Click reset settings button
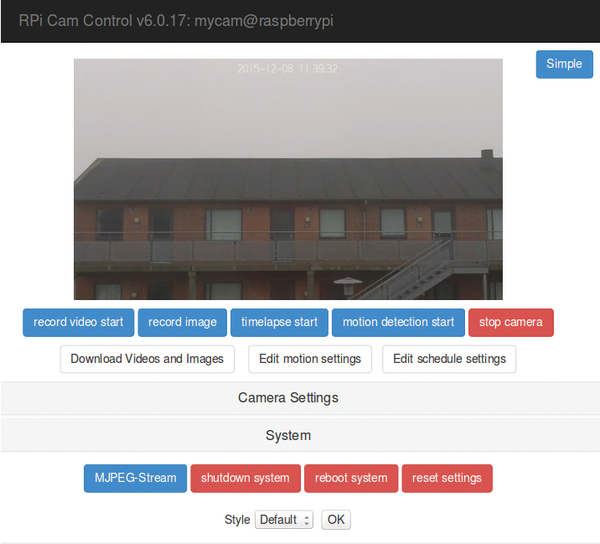Image resolution: width=600 pixels, height=544 pixels. [447, 478]
